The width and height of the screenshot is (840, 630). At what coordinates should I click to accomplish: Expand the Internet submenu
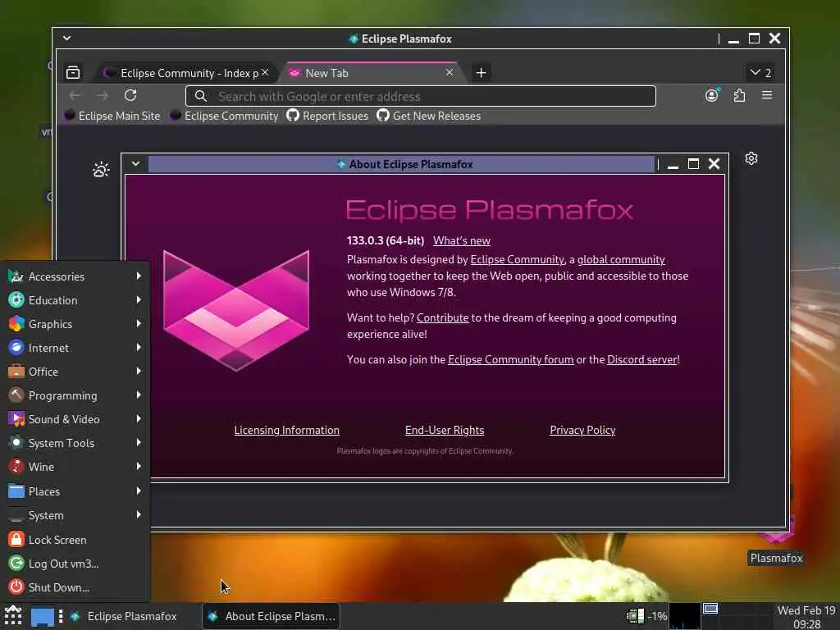tap(75, 348)
